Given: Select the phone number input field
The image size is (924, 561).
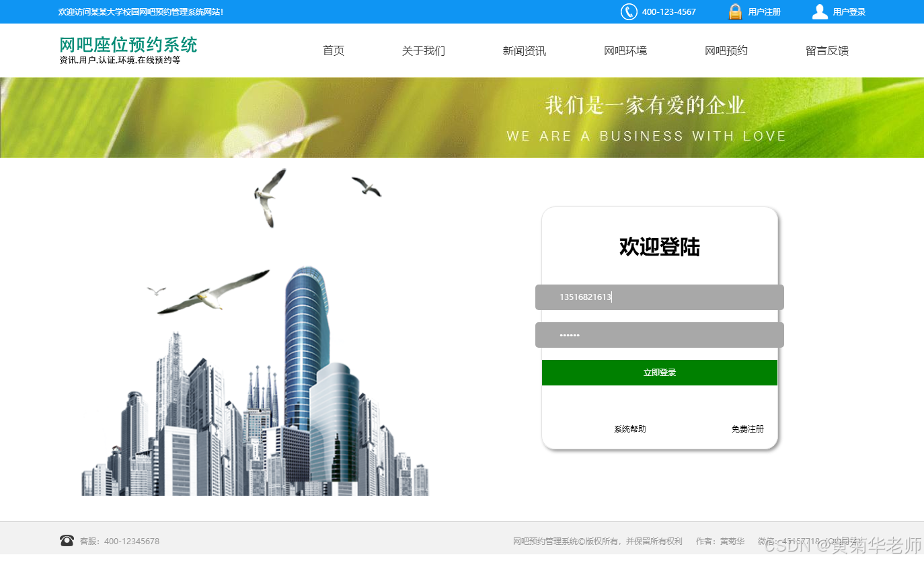Looking at the screenshot, I should [659, 297].
